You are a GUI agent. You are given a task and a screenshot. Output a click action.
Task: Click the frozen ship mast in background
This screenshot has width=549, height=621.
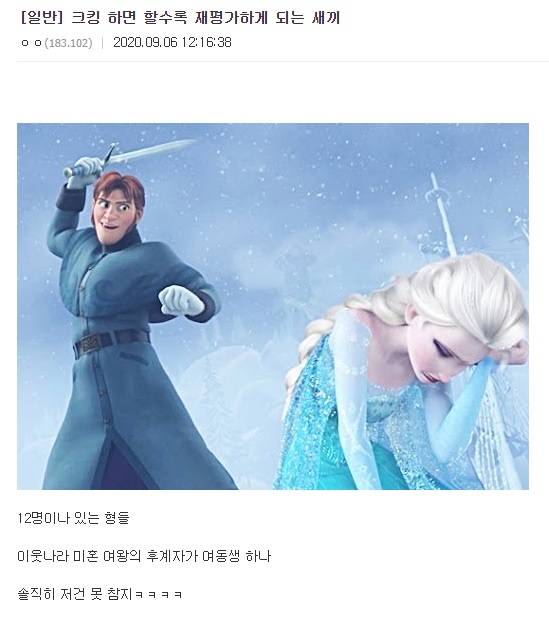442,214
